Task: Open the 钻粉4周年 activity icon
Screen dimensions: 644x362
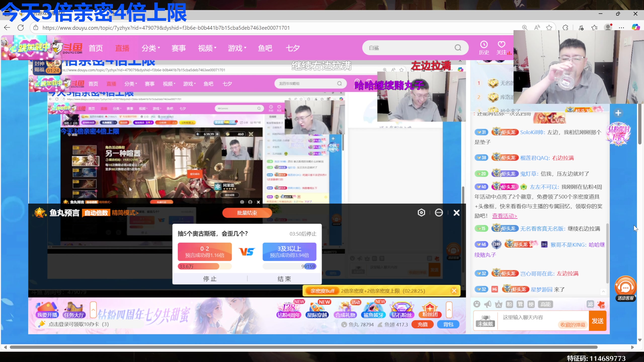Action: (289, 310)
